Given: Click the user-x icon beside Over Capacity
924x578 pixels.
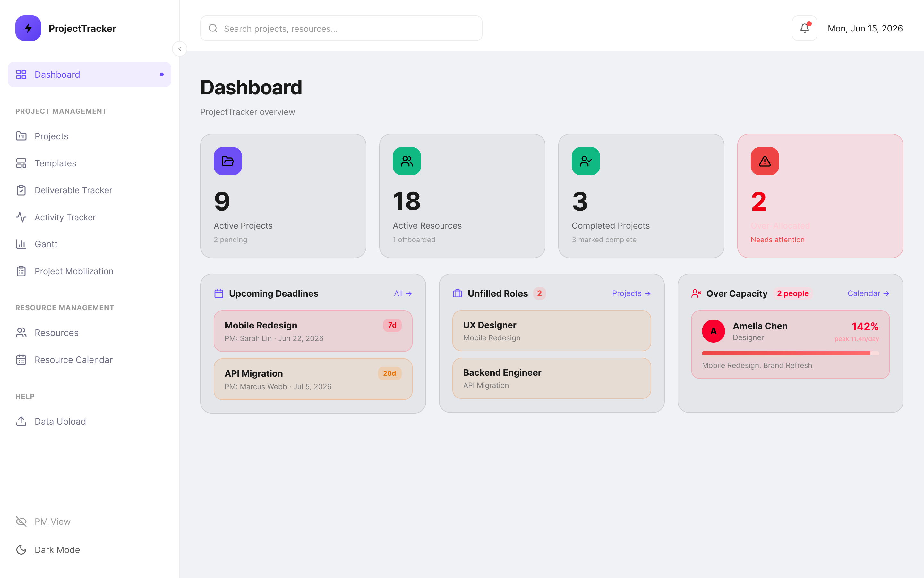Looking at the screenshot, I should (x=696, y=293).
